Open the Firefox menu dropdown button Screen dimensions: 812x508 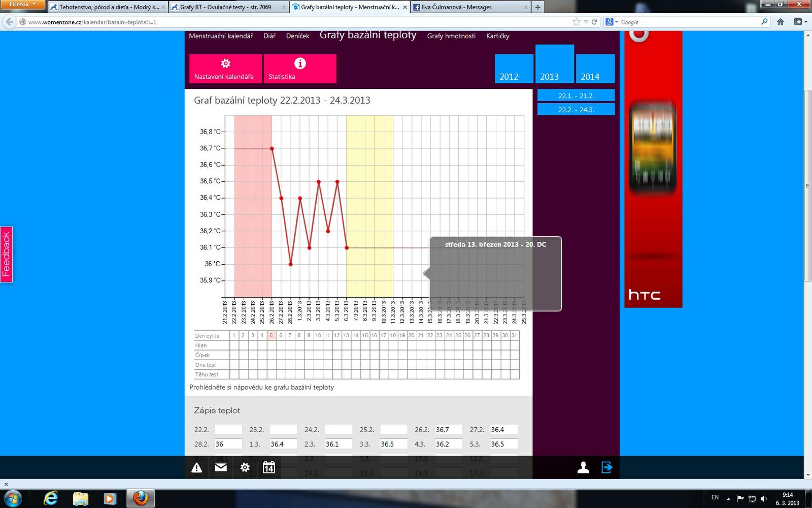(23, 5)
